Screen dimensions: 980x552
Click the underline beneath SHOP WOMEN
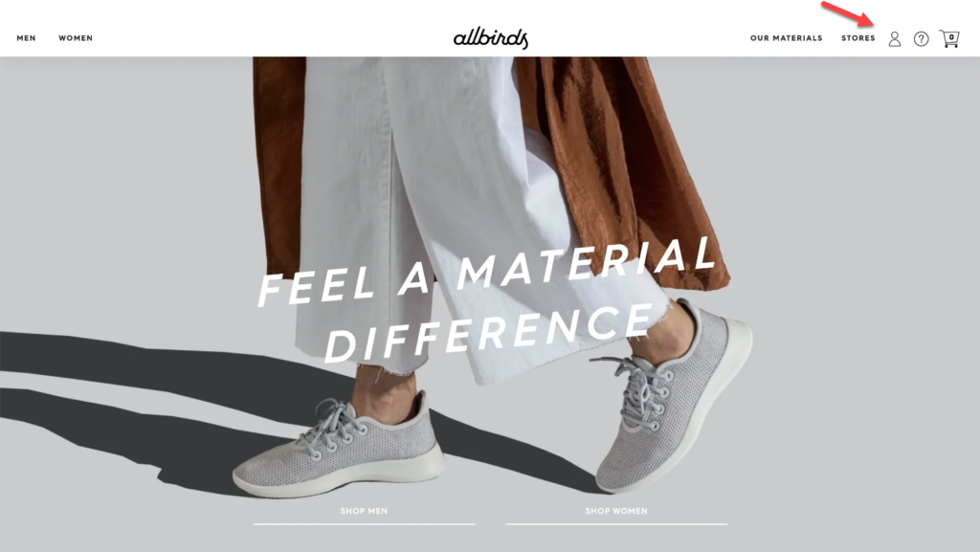[616, 524]
